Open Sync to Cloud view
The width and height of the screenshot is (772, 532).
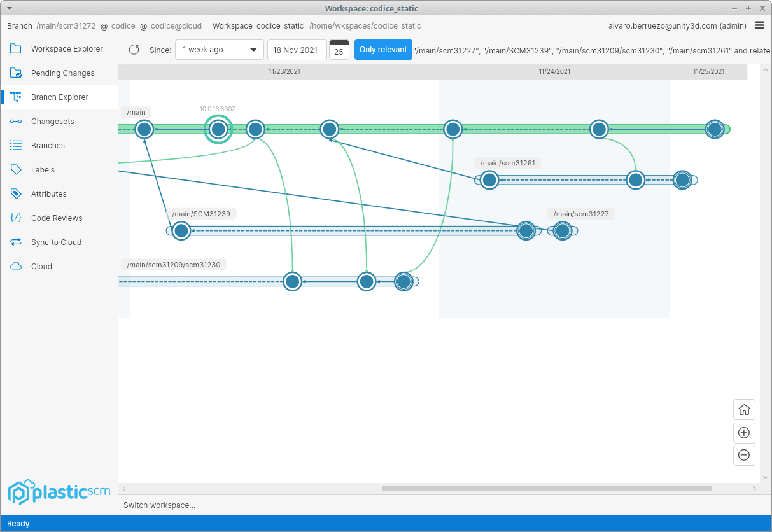click(57, 242)
